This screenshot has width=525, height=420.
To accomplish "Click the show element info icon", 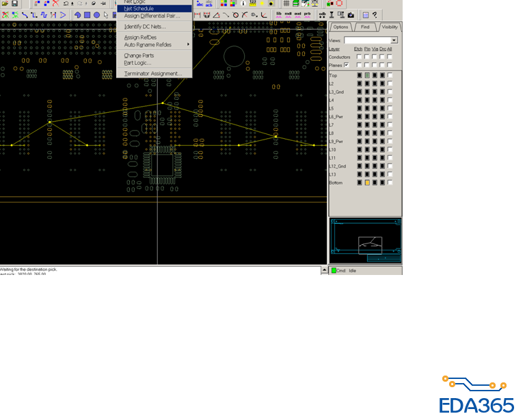I will pos(243,3).
